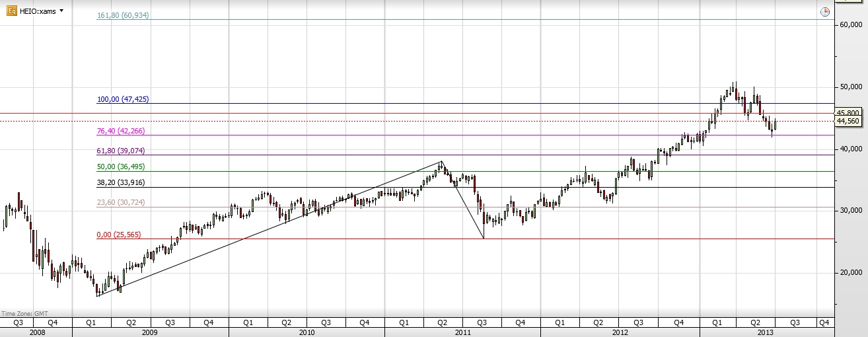This screenshot has height=337, width=868.
Task: Click the Q1 quarter label of 2011
Action: click(x=404, y=322)
